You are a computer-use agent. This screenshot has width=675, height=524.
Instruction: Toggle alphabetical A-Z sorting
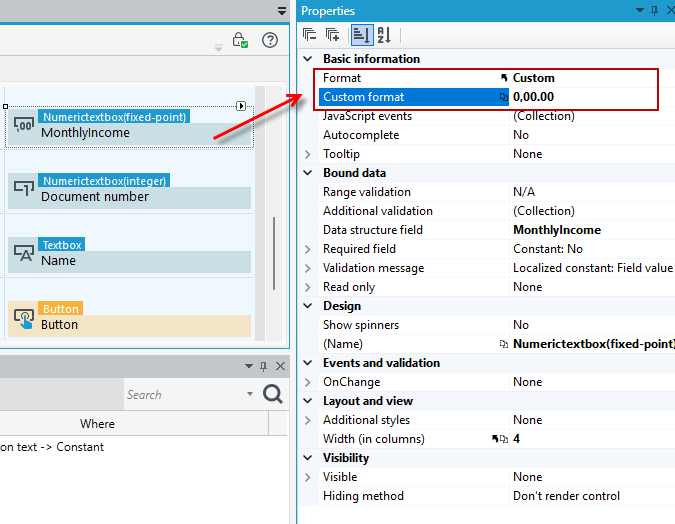(384, 34)
